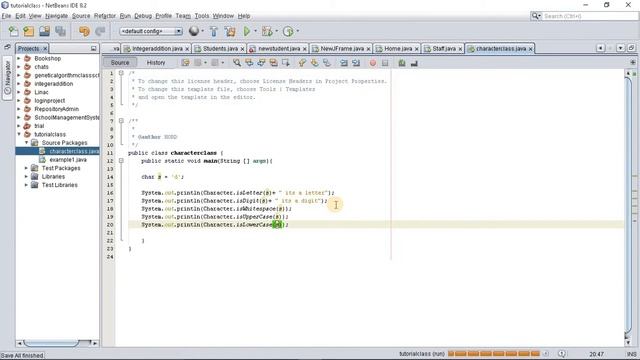Click the Last Edit icon in editor toolbar

click(185, 62)
